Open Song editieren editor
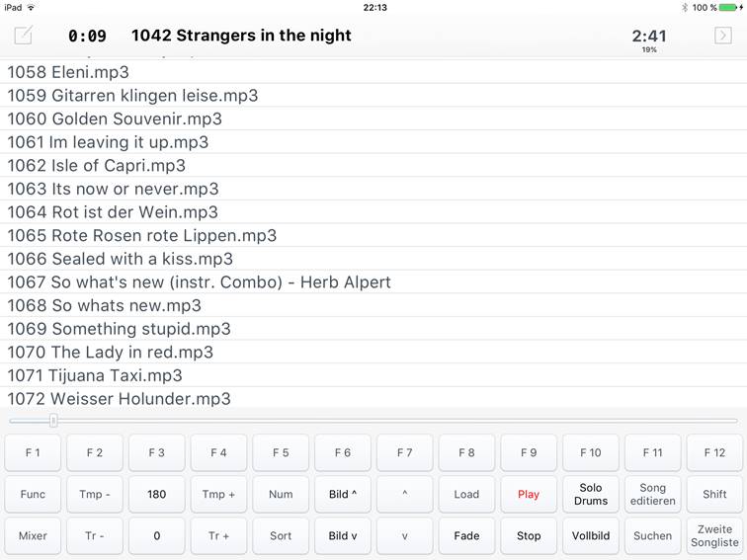Viewport: 747px width, 560px height. tap(653, 494)
